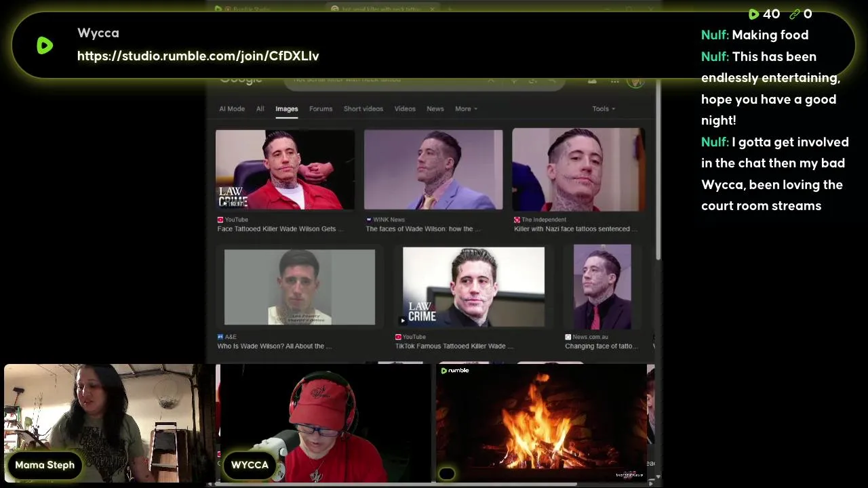Click the A&E source label
The height and width of the screenshot is (488, 868).
point(226,337)
